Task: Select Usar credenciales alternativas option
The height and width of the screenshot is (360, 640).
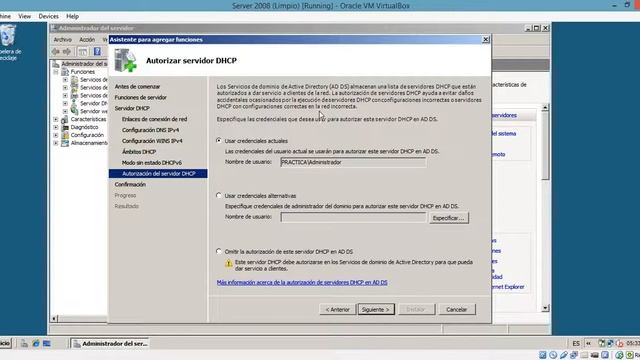Action: [219, 196]
